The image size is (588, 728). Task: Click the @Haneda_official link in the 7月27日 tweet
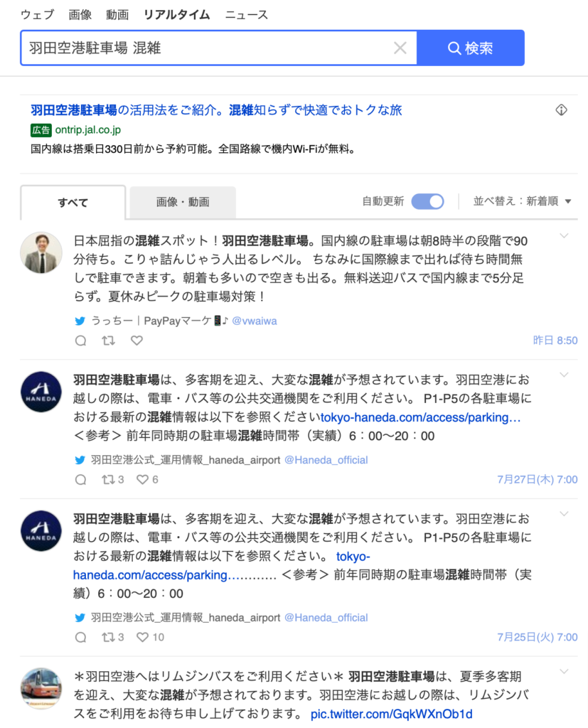(326, 460)
